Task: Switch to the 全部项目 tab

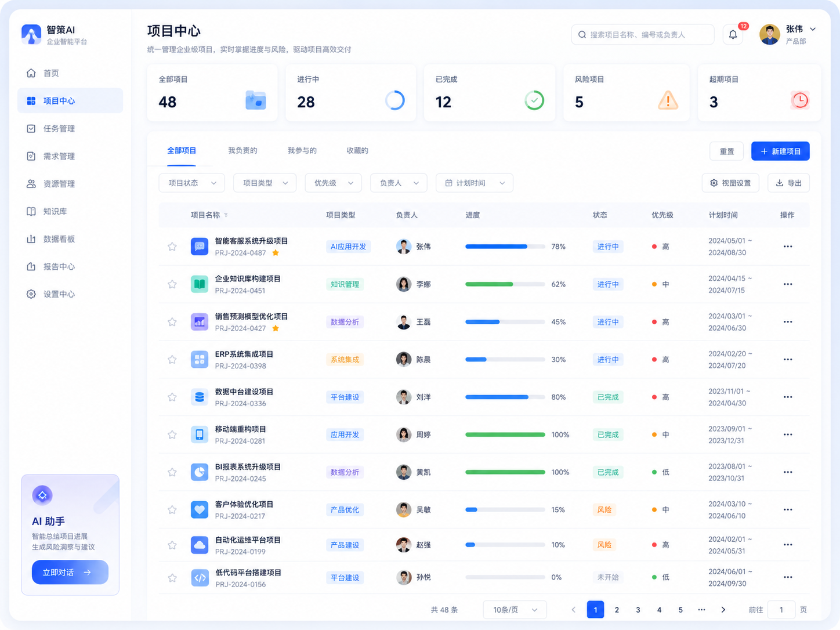Action: click(x=182, y=151)
